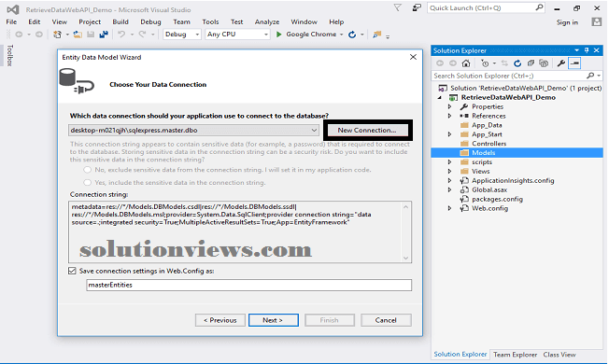Click the Sign in link

567,22
